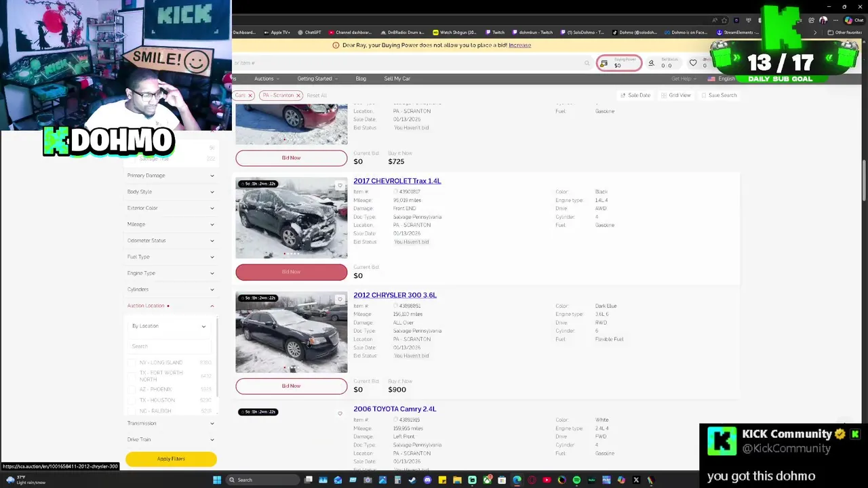
Task: Click the warning info icon in banner
Action: point(336,45)
